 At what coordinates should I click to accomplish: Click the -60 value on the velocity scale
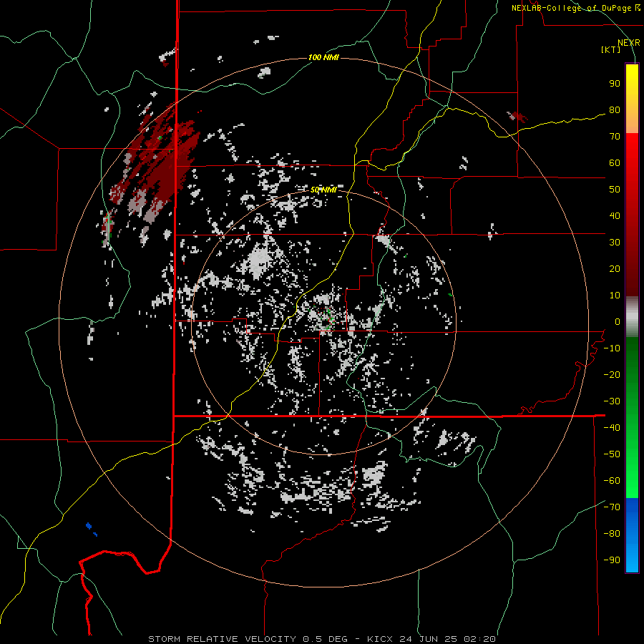(612, 481)
